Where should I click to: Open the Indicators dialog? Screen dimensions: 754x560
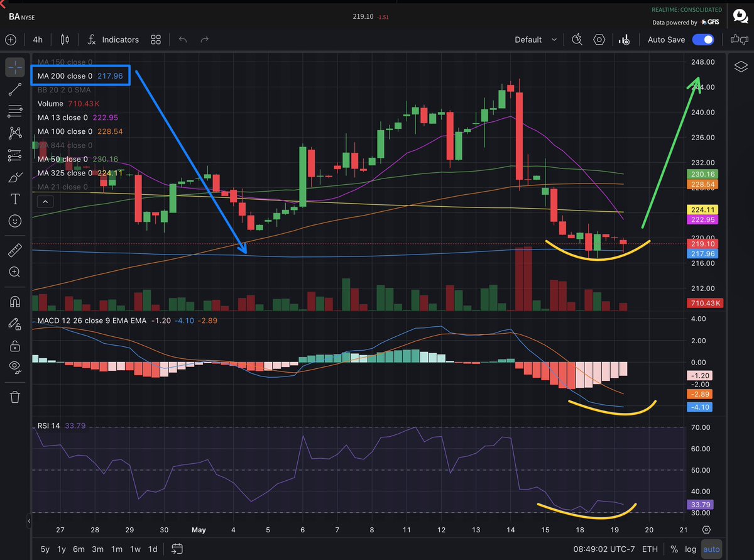113,40
